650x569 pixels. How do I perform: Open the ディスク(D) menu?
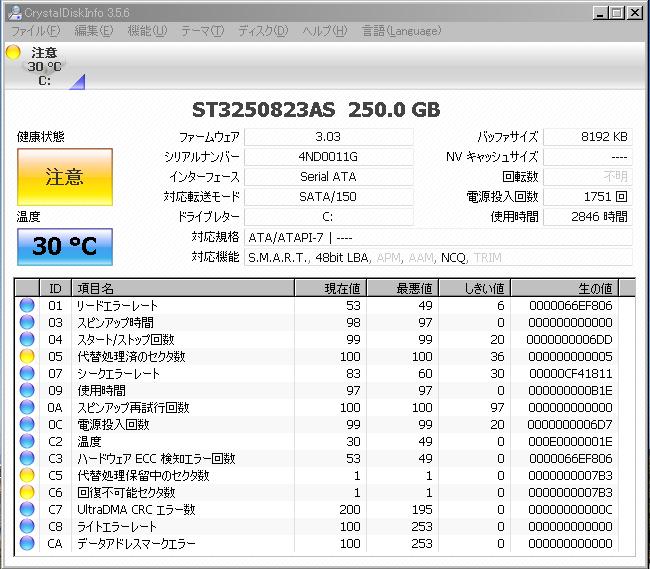pyautogui.click(x=263, y=31)
